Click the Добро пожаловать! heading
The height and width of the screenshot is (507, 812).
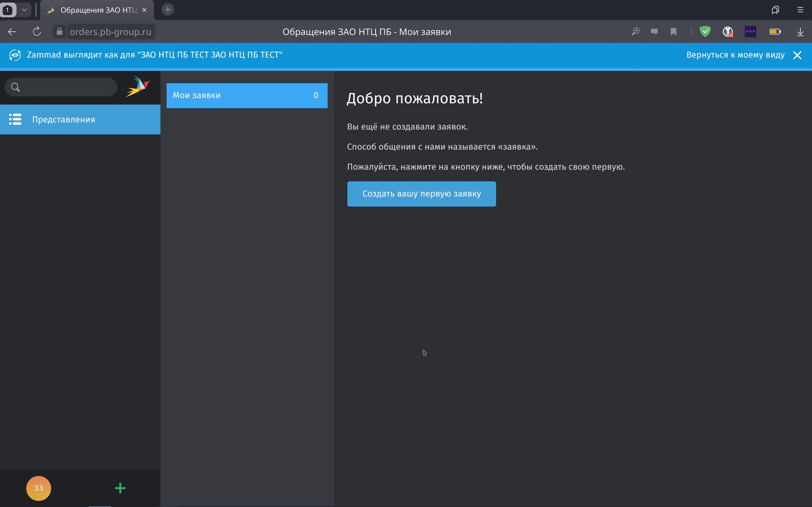coord(415,98)
